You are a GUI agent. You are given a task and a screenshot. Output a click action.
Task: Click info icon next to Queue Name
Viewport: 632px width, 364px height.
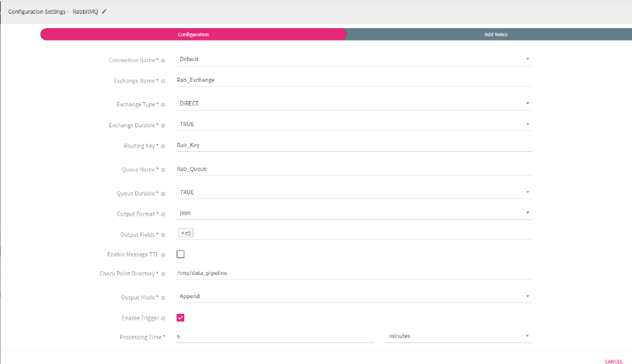[163, 170]
